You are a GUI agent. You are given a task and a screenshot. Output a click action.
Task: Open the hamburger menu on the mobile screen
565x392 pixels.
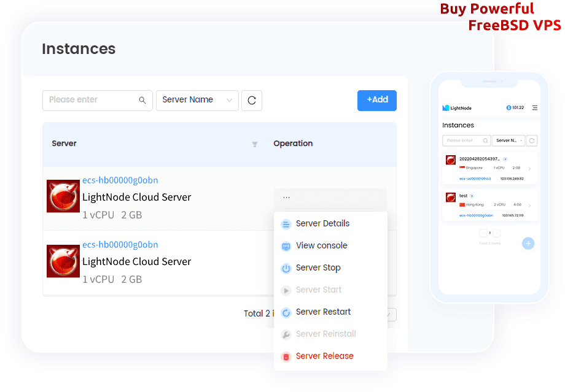pyautogui.click(x=535, y=108)
